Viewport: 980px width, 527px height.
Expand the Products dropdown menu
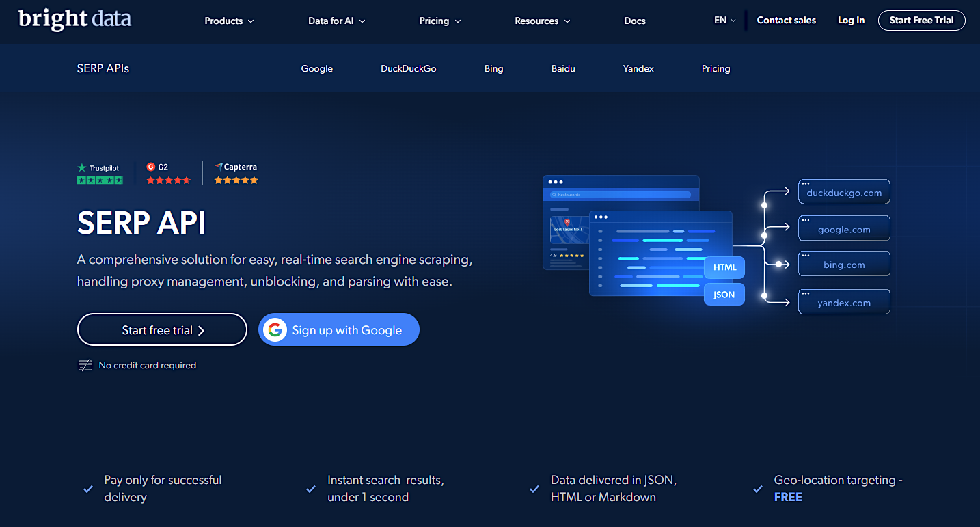(229, 21)
